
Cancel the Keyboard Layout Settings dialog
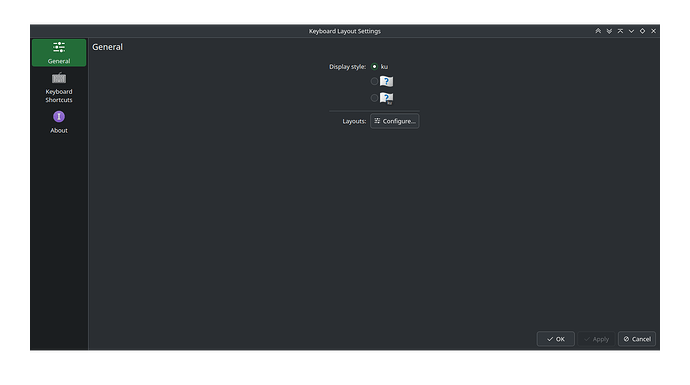[x=637, y=339]
